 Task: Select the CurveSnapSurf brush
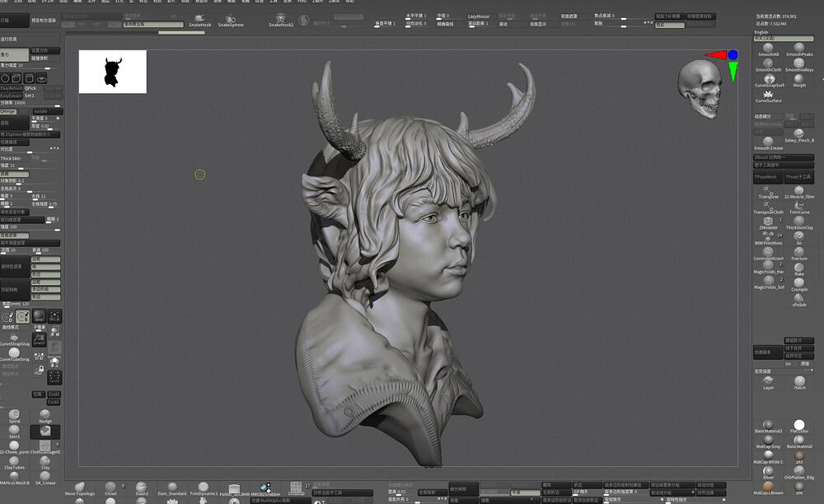tap(770, 81)
